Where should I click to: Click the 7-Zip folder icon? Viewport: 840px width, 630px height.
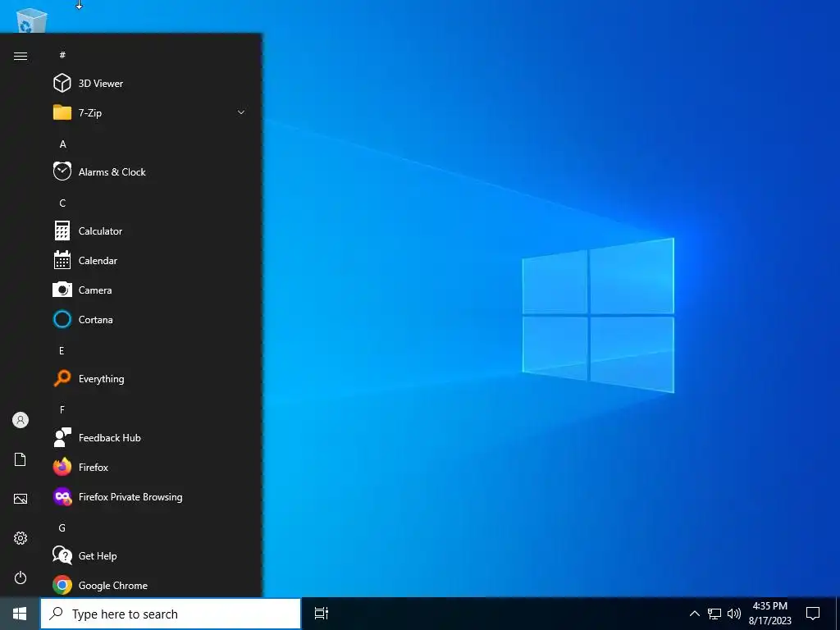(x=62, y=112)
